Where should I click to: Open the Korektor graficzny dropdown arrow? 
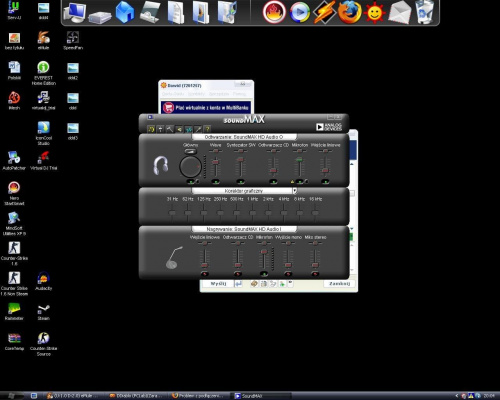(295, 191)
